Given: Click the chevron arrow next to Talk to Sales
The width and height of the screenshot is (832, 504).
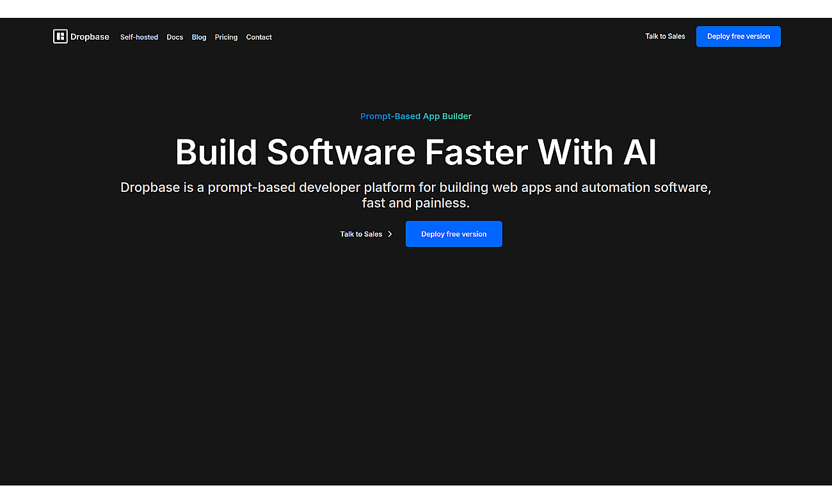Looking at the screenshot, I should (390, 234).
